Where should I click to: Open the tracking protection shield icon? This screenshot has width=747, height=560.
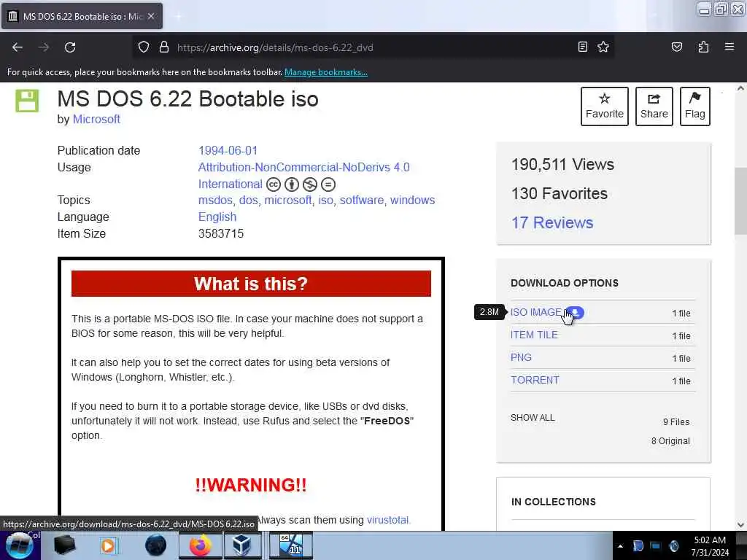[144, 47]
